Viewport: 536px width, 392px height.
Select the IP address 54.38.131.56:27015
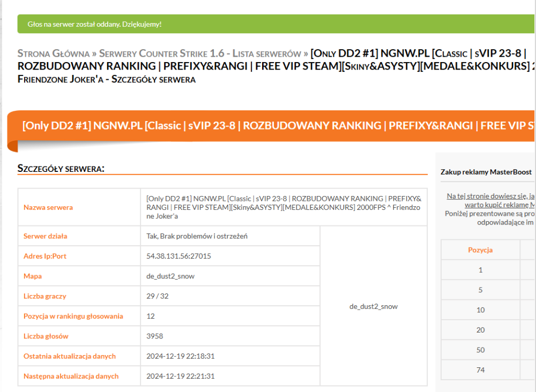point(178,256)
